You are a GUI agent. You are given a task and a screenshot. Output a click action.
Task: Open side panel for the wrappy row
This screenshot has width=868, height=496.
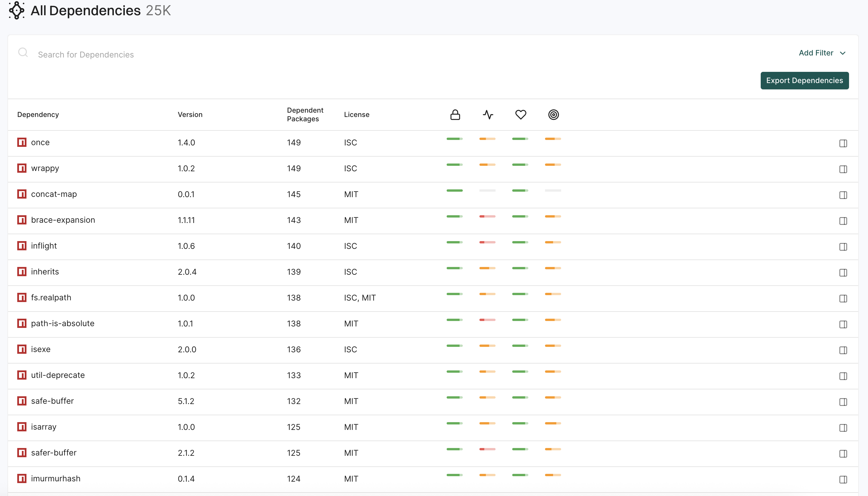(843, 169)
